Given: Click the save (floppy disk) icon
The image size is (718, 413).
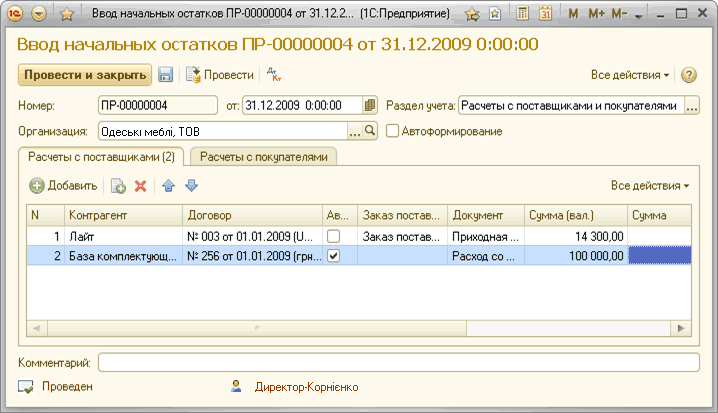Looking at the screenshot, I should 166,75.
